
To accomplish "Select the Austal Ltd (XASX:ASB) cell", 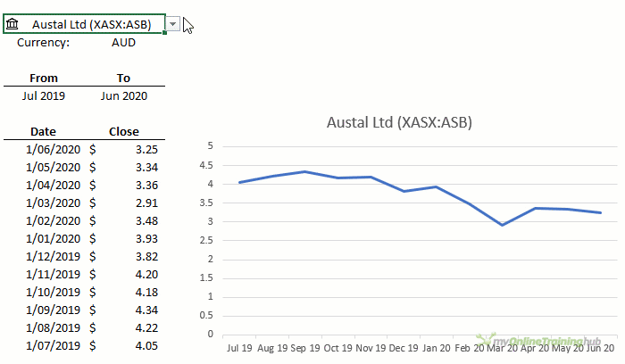I will point(84,24).
